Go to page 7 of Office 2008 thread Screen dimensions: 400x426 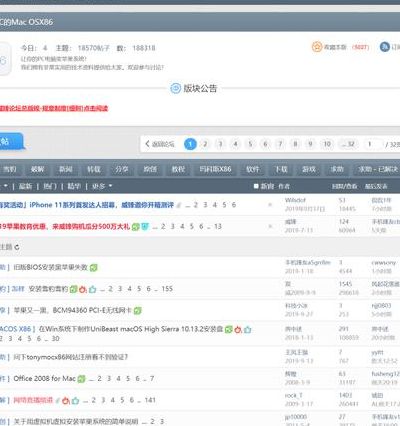(x=152, y=379)
